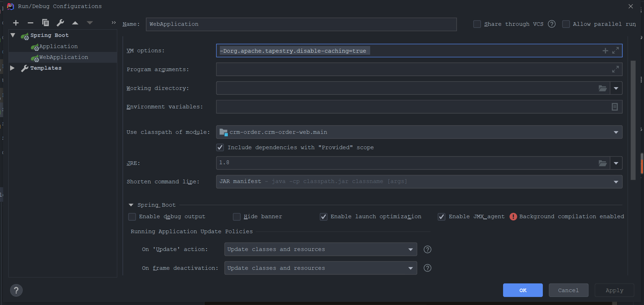Image resolution: width=644 pixels, height=305 pixels.
Task: Expand VM options field editor
Action: 616,51
